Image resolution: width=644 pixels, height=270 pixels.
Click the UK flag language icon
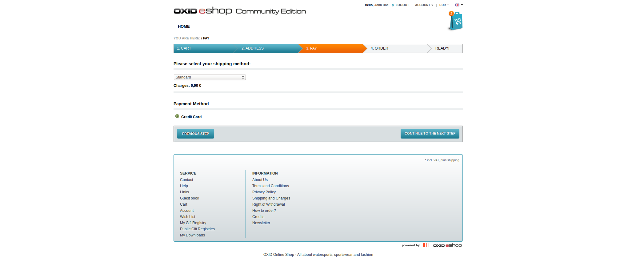pos(458,5)
